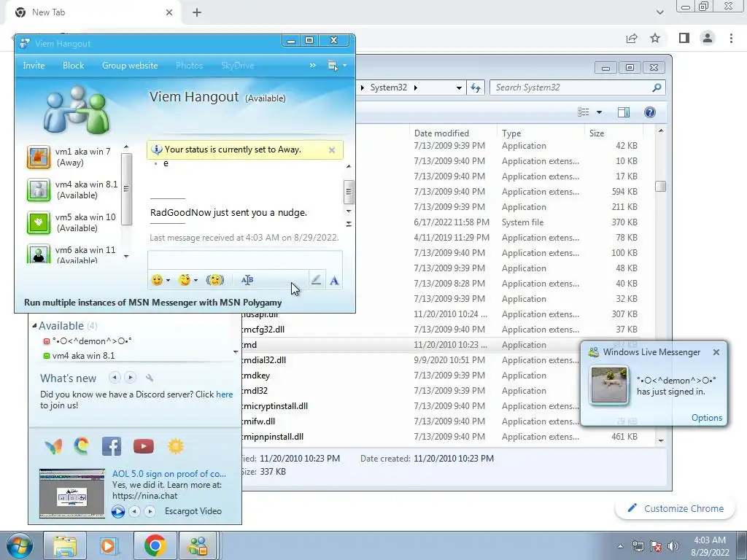747x560 pixels.
Task: Click the sun weather icon in Messenger footer
Action: [175, 446]
